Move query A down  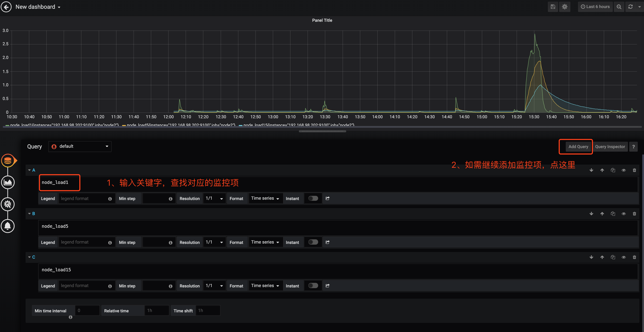[x=591, y=170]
